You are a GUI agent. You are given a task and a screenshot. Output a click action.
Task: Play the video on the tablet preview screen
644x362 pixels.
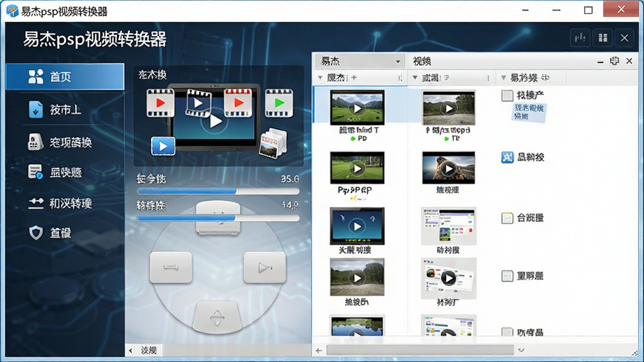(x=214, y=121)
